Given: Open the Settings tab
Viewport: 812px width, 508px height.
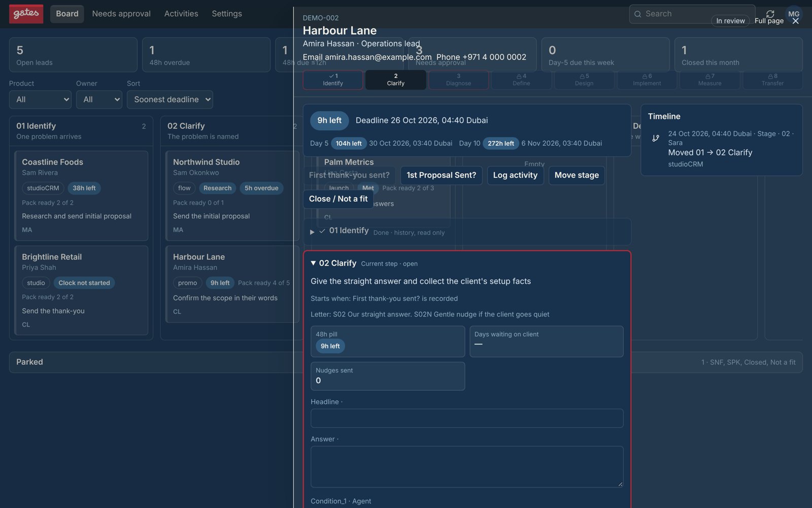Looking at the screenshot, I should click(227, 14).
